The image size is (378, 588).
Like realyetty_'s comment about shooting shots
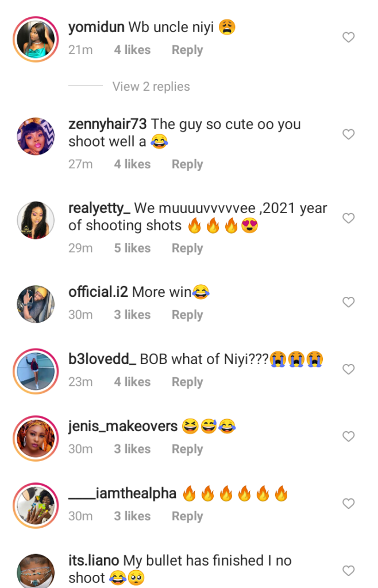pyautogui.click(x=348, y=218)
